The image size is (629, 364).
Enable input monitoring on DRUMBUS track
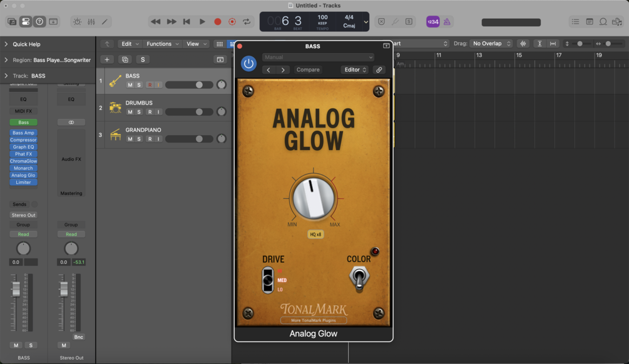[x=158, y=112]
